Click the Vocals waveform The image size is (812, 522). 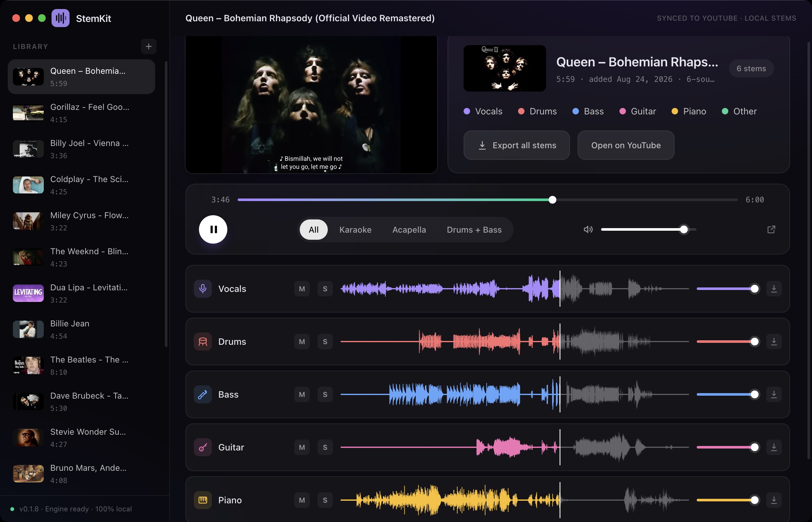coord(515,289)
